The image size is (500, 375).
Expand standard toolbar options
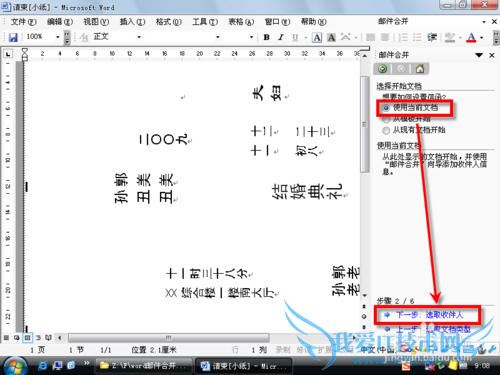[67, 37]
